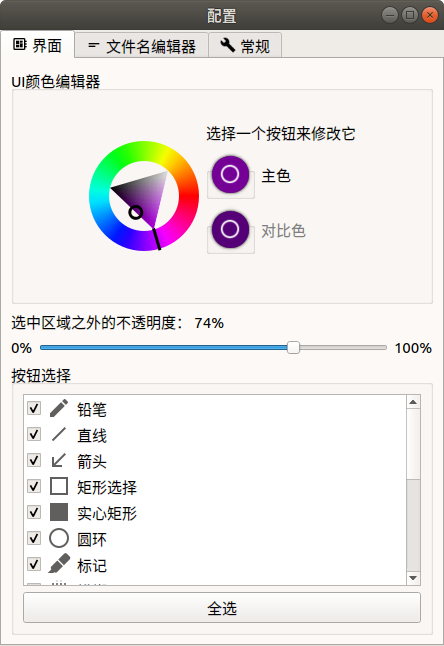
Task: Open the 常规 tab
Action: tap(245, 46)
